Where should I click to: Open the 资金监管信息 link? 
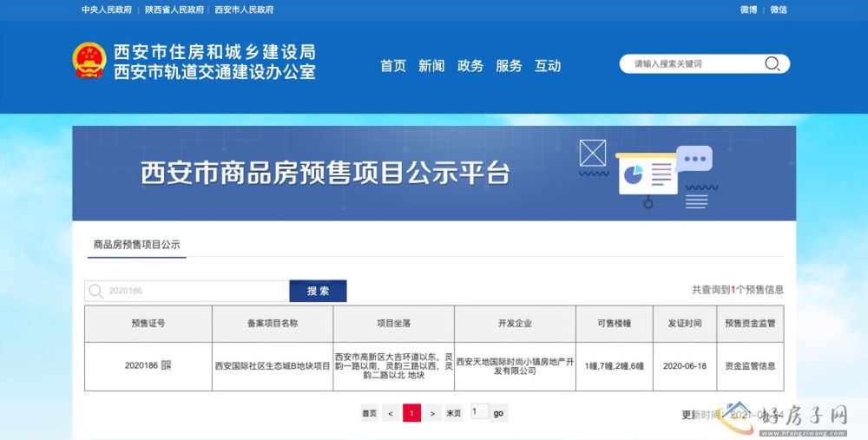pos(749,366)
